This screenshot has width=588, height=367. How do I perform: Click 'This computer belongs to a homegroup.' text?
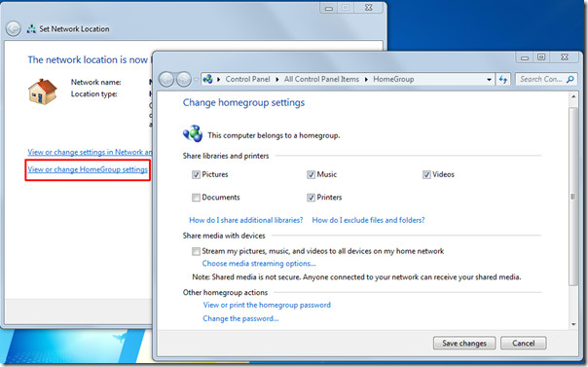[x=274, y=135]
